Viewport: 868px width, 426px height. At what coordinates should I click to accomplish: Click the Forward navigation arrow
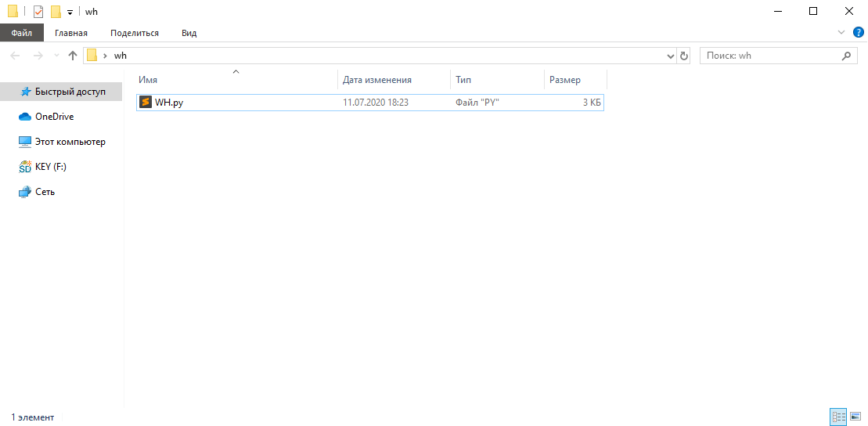(38, 56)
